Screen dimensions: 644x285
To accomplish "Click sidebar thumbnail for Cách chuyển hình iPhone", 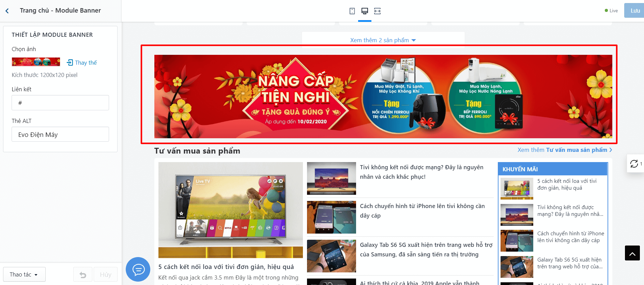I will tap(517, 241).
